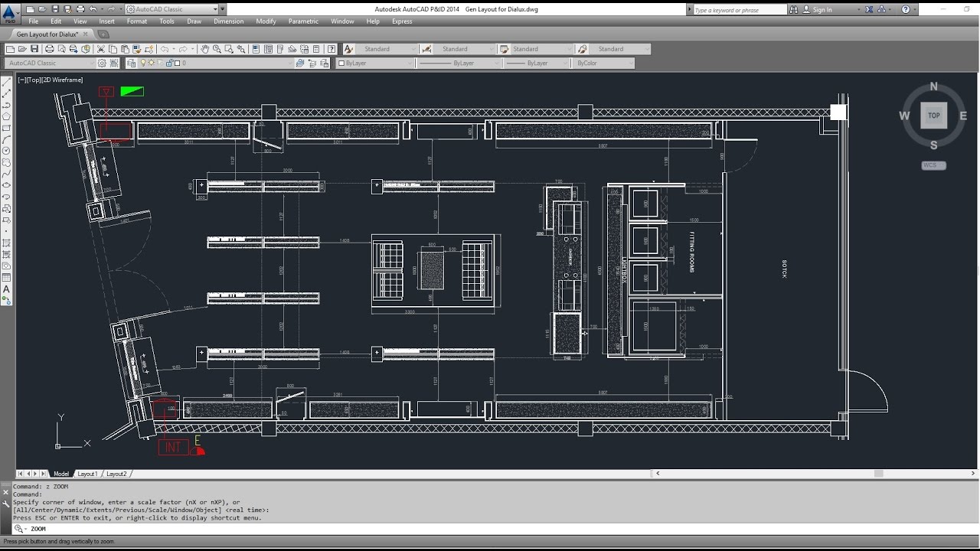Image resolution: width=980 pixels, height=551 pixels.
Task: Click the Cut scissors icon
Action: pos(101,49)
